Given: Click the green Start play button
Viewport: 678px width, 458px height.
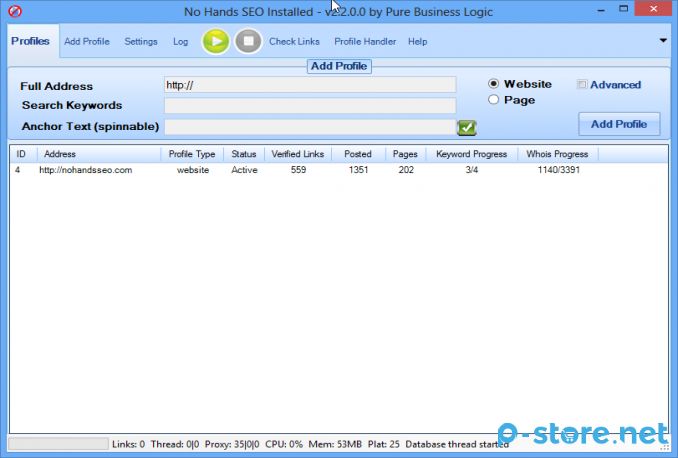Looking at the screenshot, I should (x=215, y=41).
